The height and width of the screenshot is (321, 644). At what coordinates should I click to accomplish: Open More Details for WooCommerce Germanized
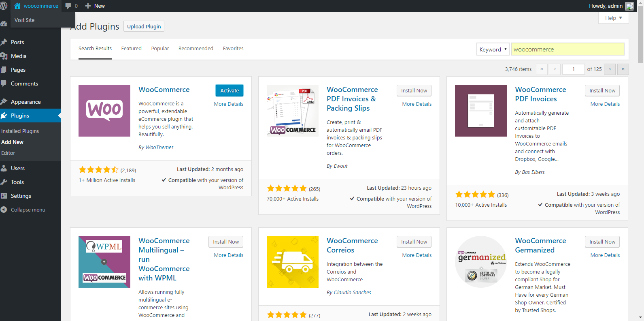tap(605, 255)
